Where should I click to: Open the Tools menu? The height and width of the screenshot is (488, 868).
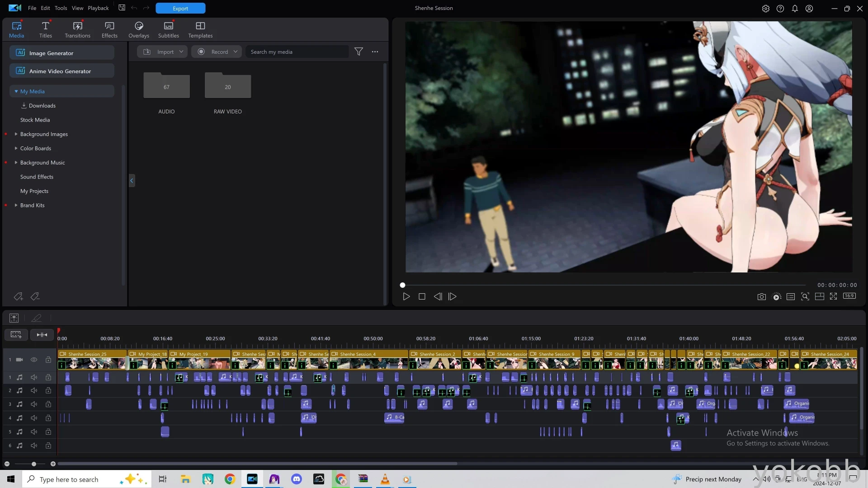61,8
